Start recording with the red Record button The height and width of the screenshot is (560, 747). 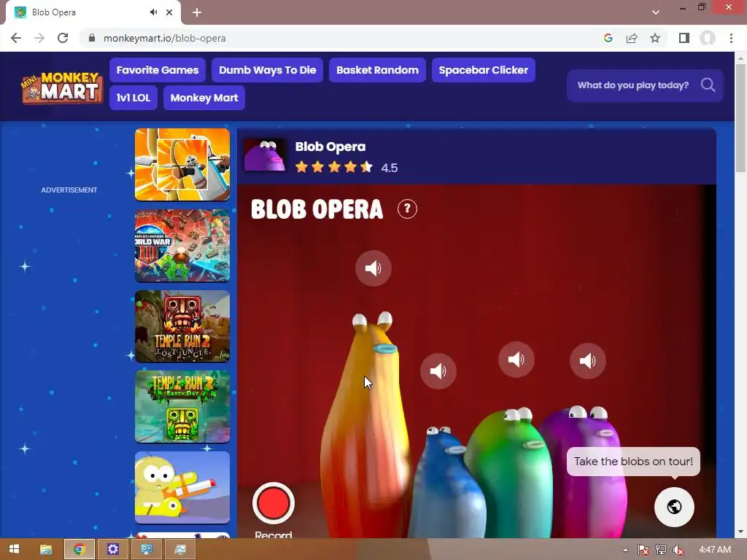274,503
